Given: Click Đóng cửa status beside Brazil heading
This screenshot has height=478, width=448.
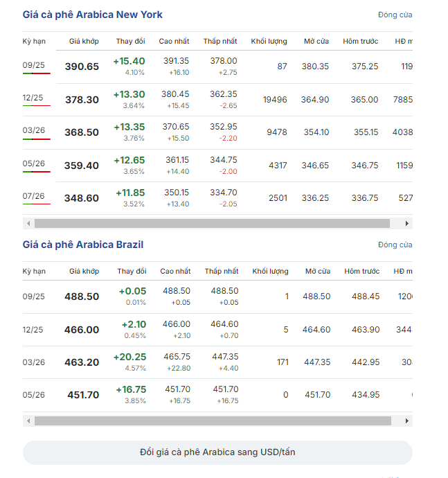Looking at the screenshot, I should [x=395, y=245].
